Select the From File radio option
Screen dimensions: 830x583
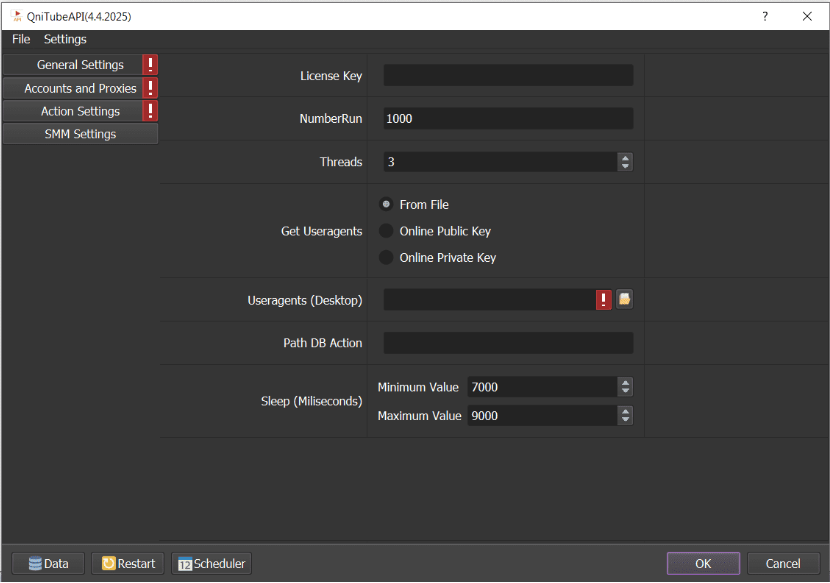(386, 204)
